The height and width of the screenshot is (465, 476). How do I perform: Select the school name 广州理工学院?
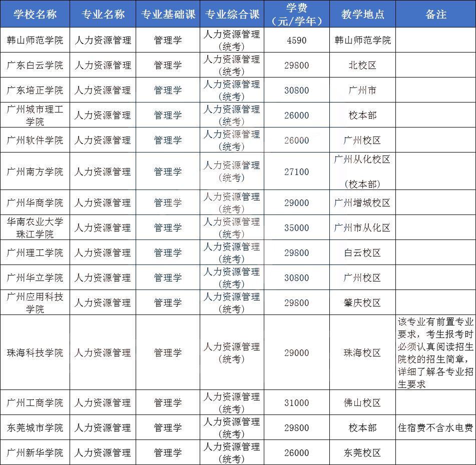coord(35,252)
